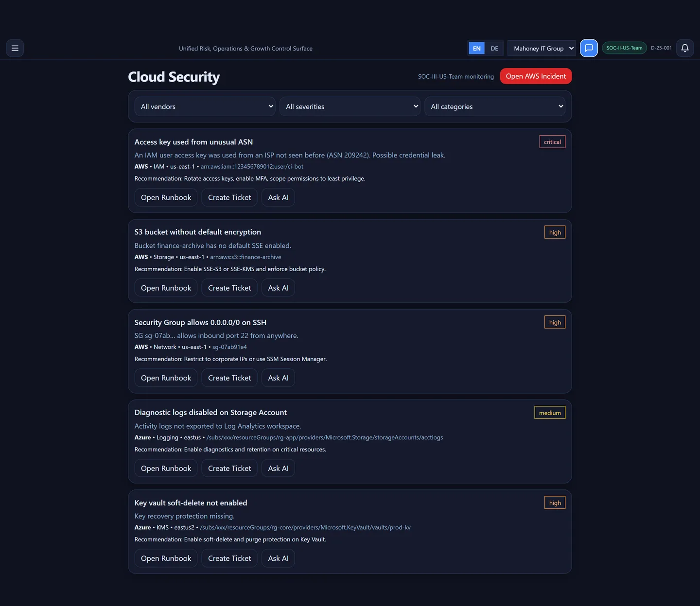This screenshot has height=606, width=700.
Task: Open the All categories filter dropdown
Action: [x=495, y=106]
